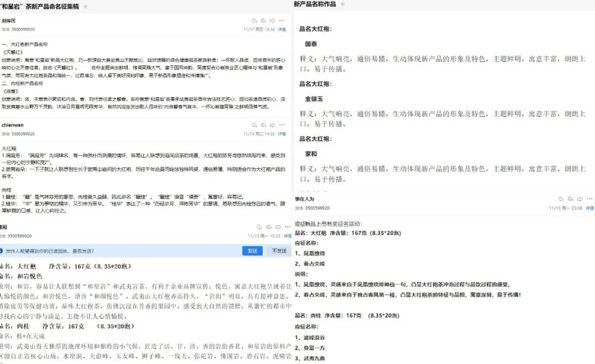Click the proposed name 家和
This screenshot has width=595, height=364.
tap(311, 154)
